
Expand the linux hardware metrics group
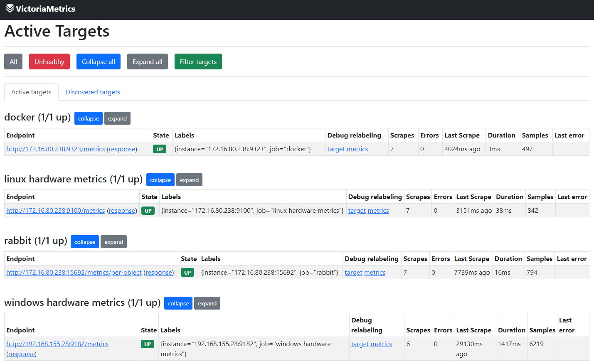189,180
